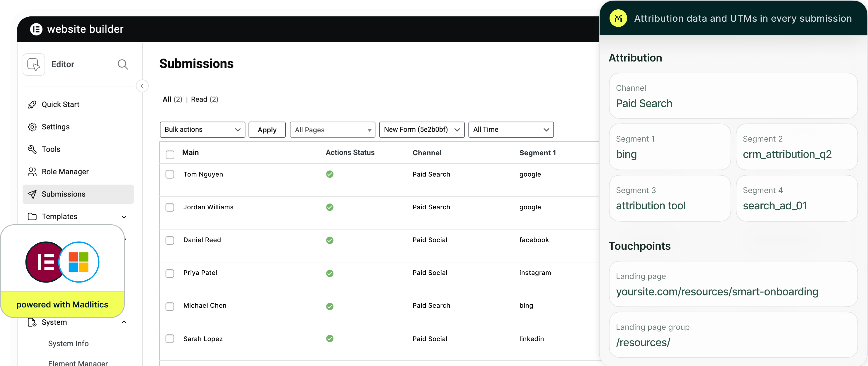
Task: Sort by the Segment 1 column header
Action: click(537, 153)
